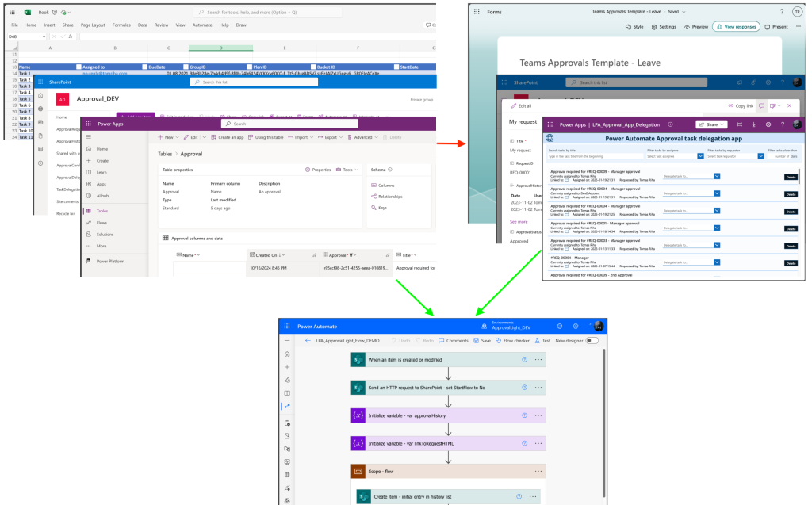Click Delete for the REQ-00009 Manager approval task
812x505 pixels.
tap(791, 177)
